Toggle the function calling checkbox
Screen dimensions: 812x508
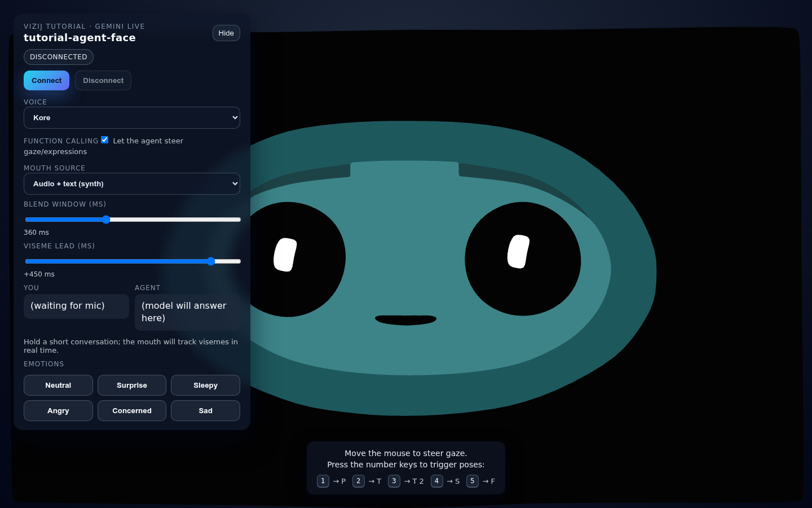pyautogui.click(x=105, y=140)
